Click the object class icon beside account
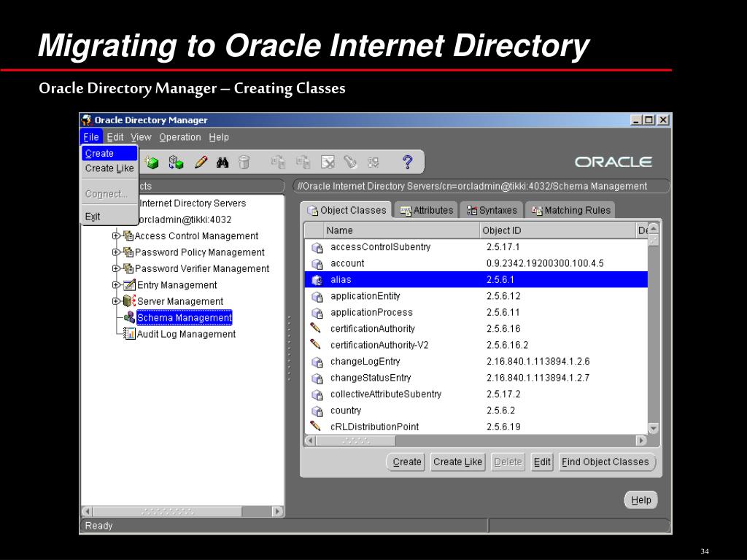 point(317,264)
